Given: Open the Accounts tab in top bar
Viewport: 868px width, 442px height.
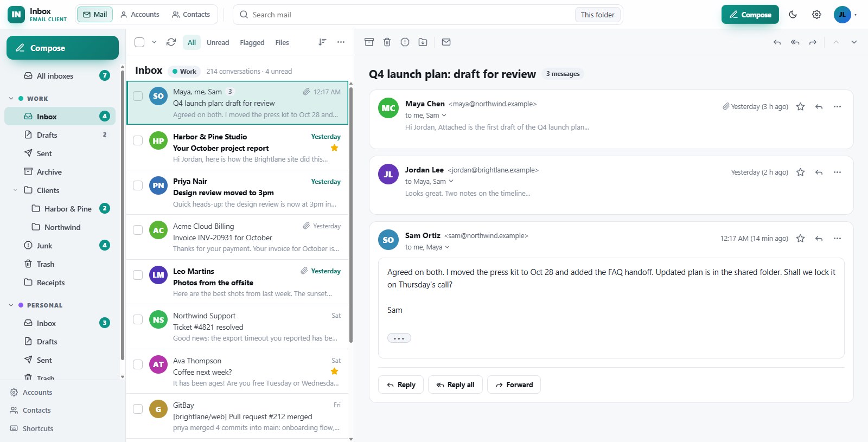Looking at the screenshot, I should point(139,15).
